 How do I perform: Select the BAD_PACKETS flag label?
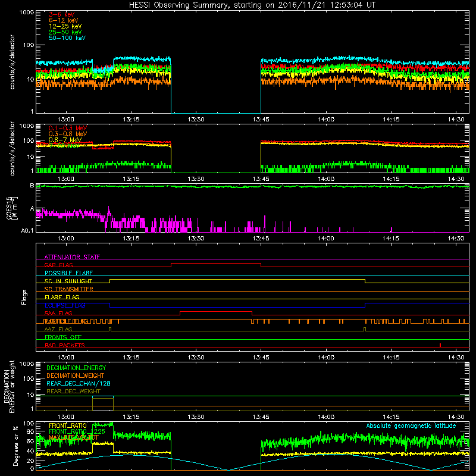(65, 345)
